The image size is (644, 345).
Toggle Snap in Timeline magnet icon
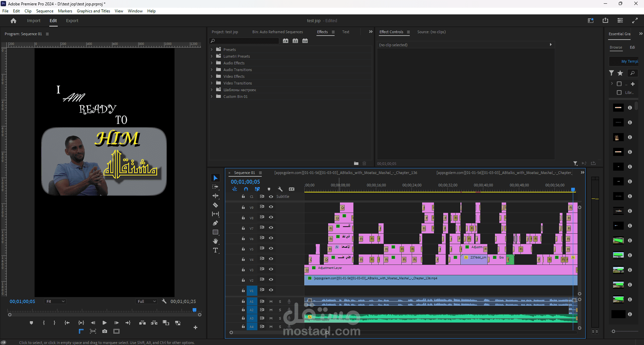coord(246,189)
